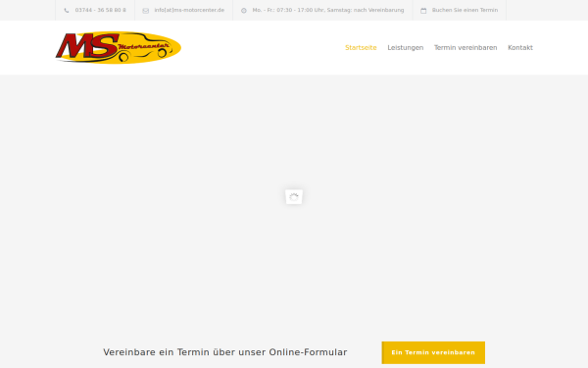Open Termin vereinbaren menu item

(465, 48)
